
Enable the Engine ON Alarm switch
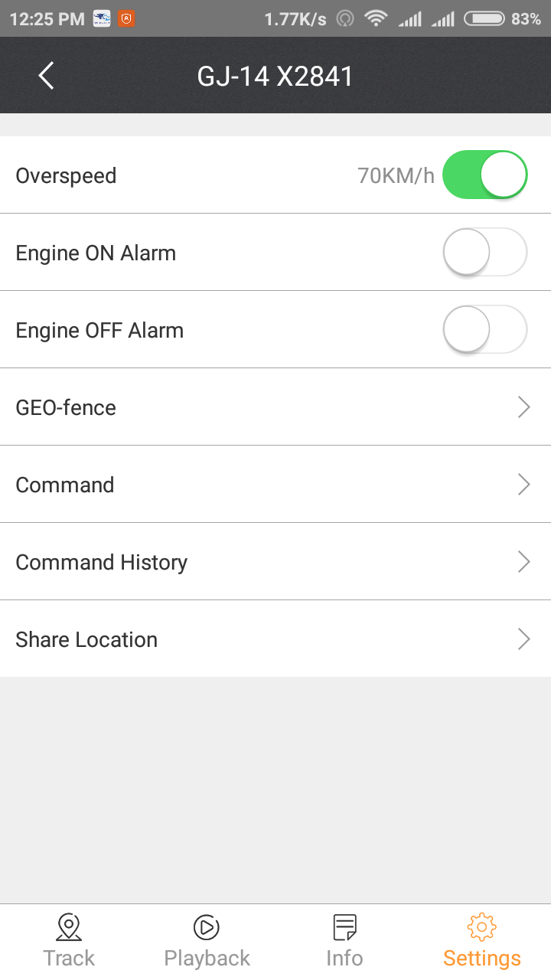tap(485, 252)
